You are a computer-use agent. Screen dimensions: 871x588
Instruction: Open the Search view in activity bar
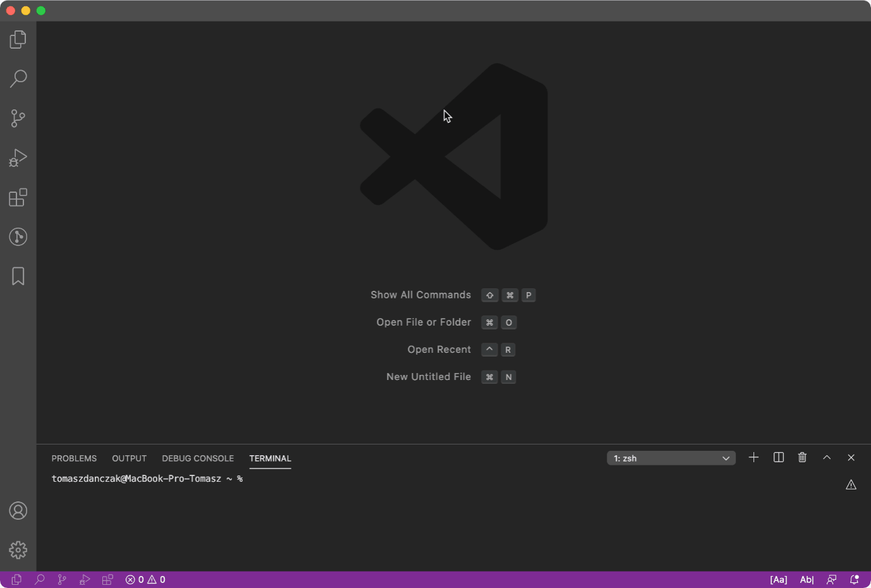(x=18, y=79)
